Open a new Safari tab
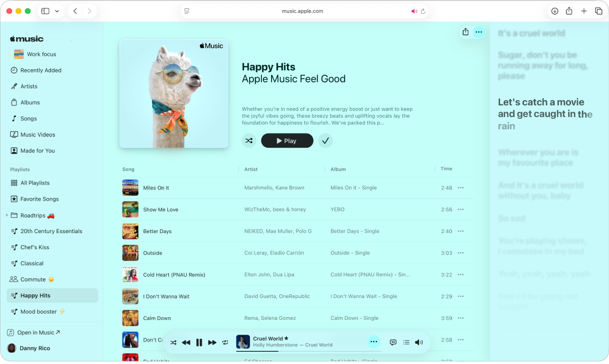Viewport: 609px width, 364px height. point(584,11)
